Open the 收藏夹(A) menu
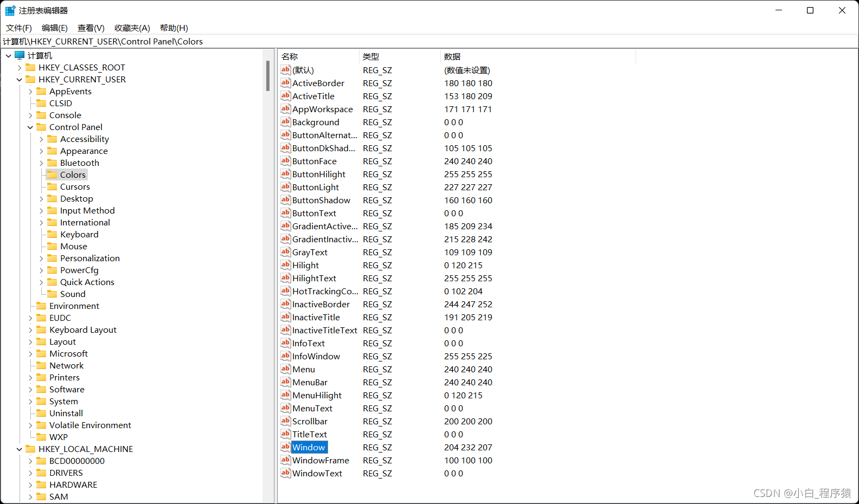The image size is (859, 504). [x=132, y=28]
